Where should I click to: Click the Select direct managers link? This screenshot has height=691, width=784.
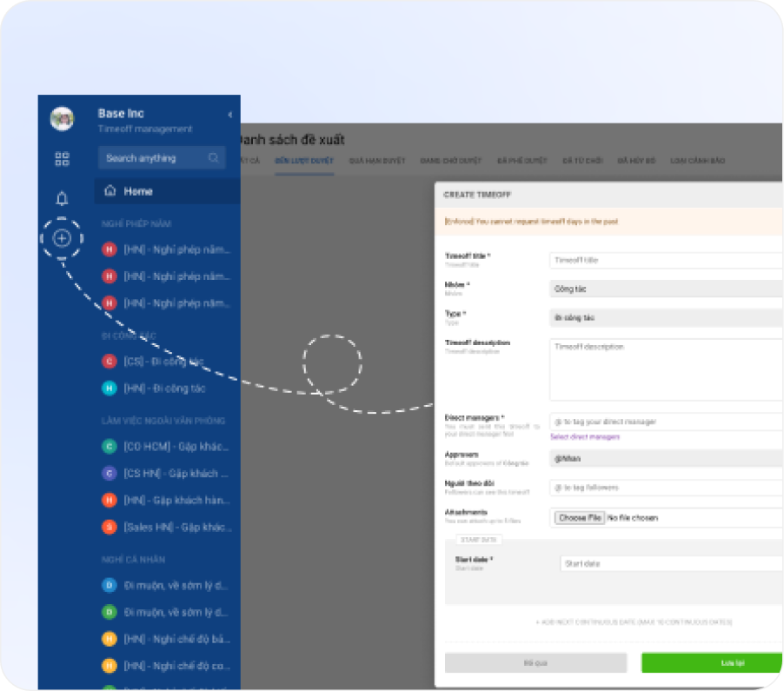585,437
